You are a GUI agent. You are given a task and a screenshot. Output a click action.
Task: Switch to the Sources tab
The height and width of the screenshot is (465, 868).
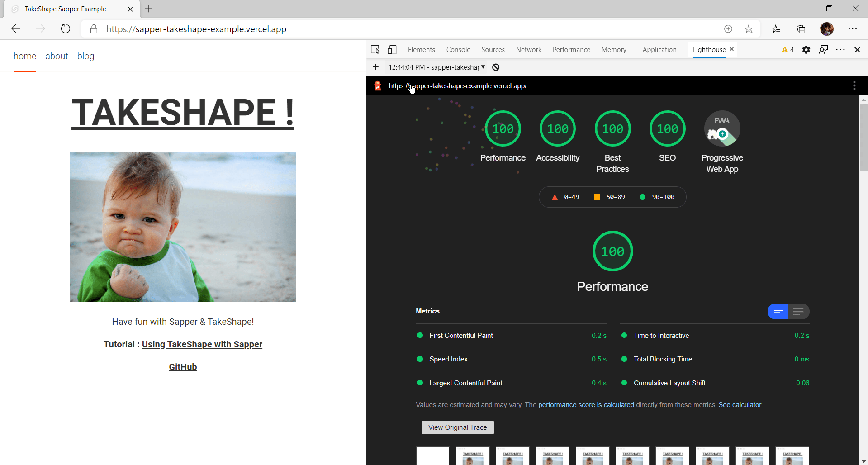point(493,50)
